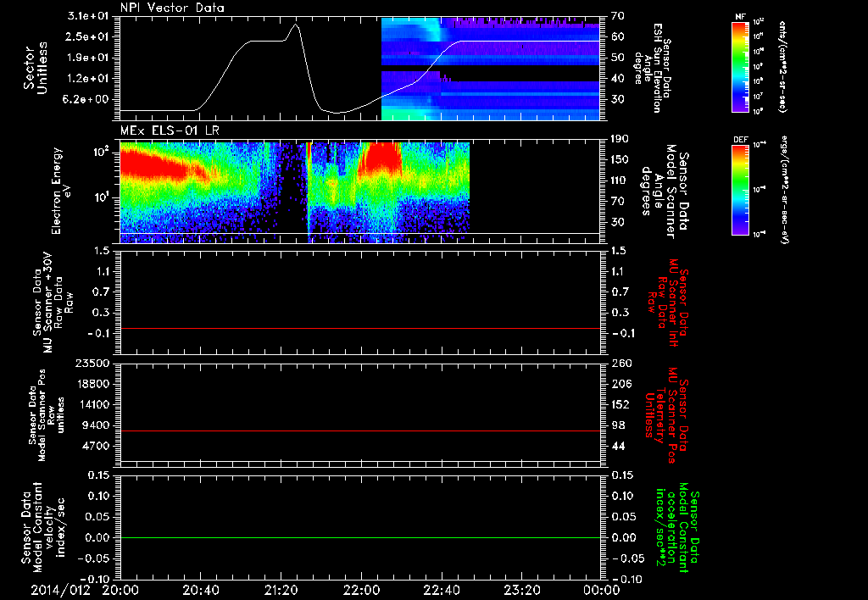
Task: Click the white curve peak in NPI panel
Action: point(296,25)
